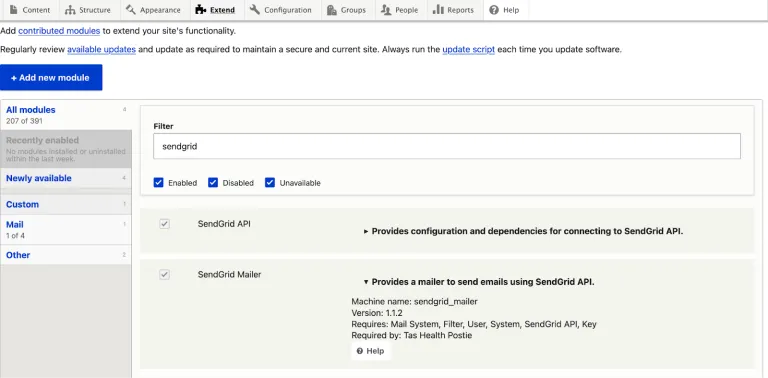The width and height of the screenshot is (768, 378).
Task: Follow the contributed modules link
Action: [x=59, y=31]
